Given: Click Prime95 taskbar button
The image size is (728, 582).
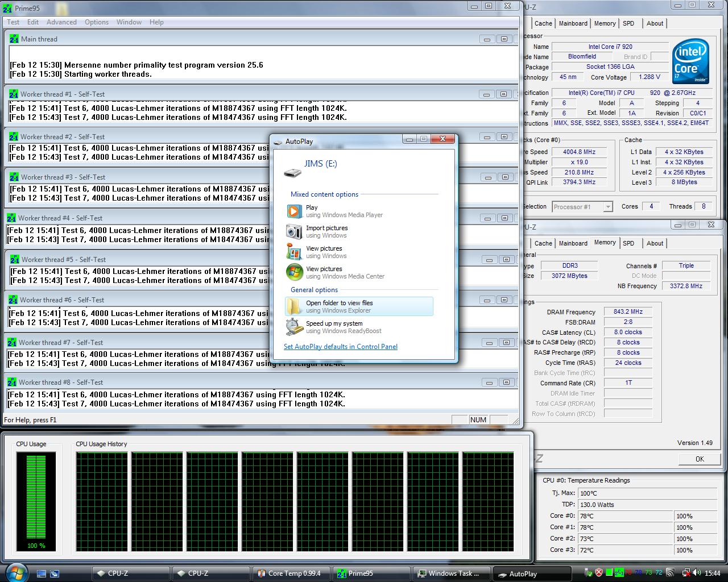Looking at the screenshot, I should click(373, 573).
